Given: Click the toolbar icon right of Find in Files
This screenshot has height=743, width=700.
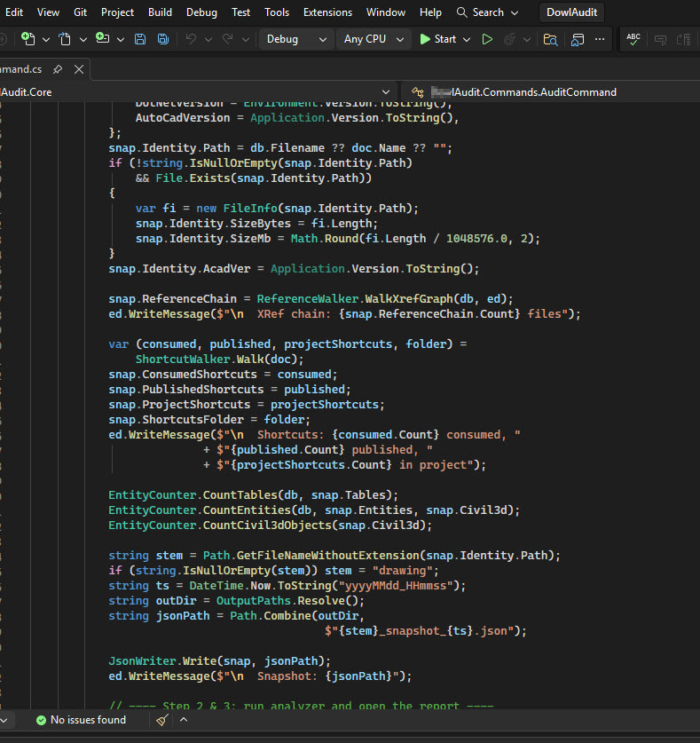Looking at the screenshot, I should pos(578,39).
